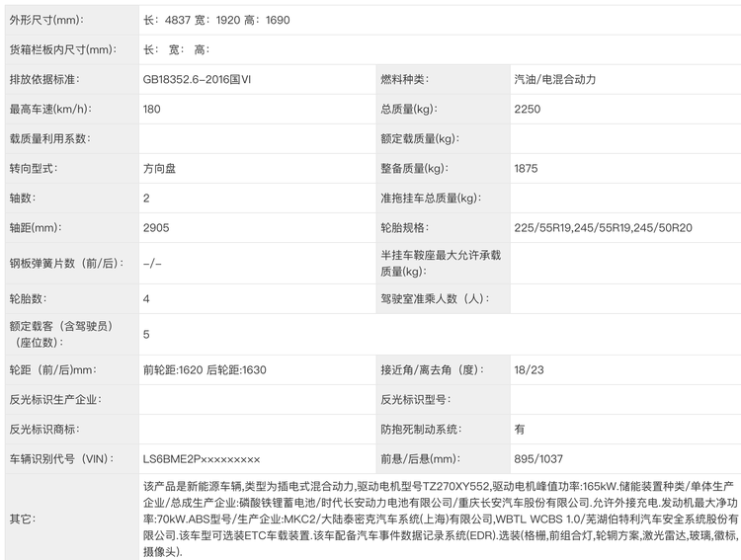Click the 钢板弹簧片数（前/后） label
Viewport: 741px width, 560px height.
tap(64, 264)
